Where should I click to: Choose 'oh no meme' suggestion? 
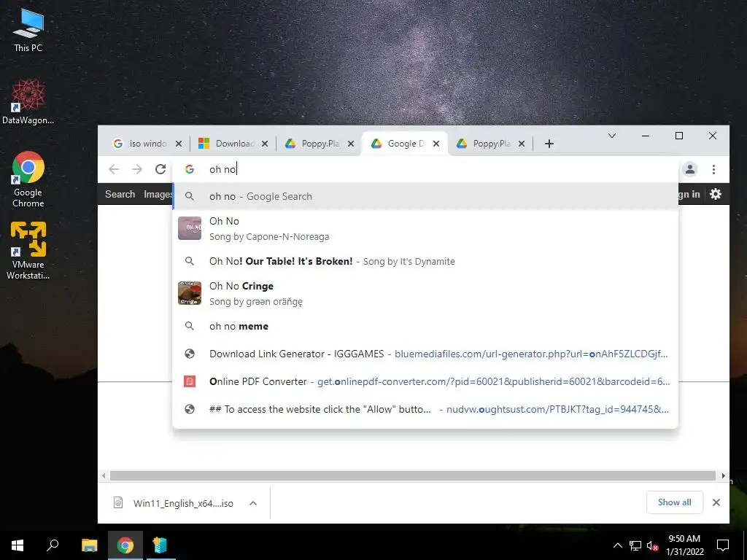[425, 326]
